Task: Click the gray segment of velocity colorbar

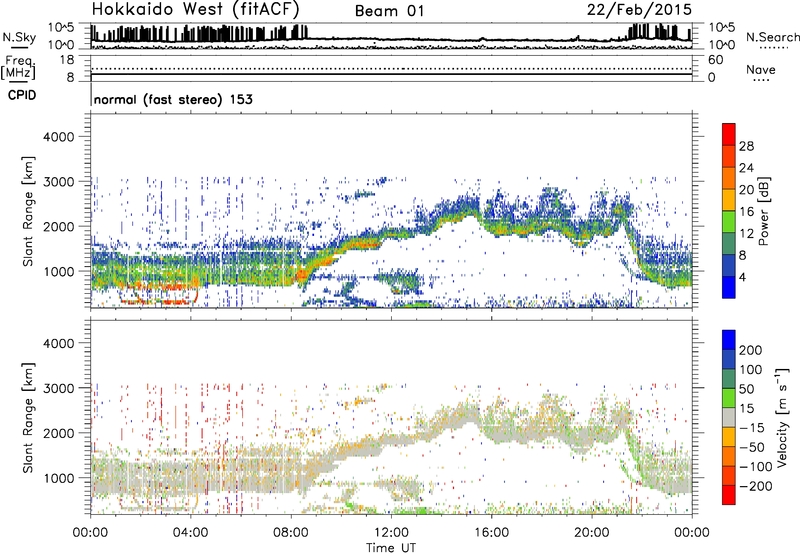Action: coord(729,418)
